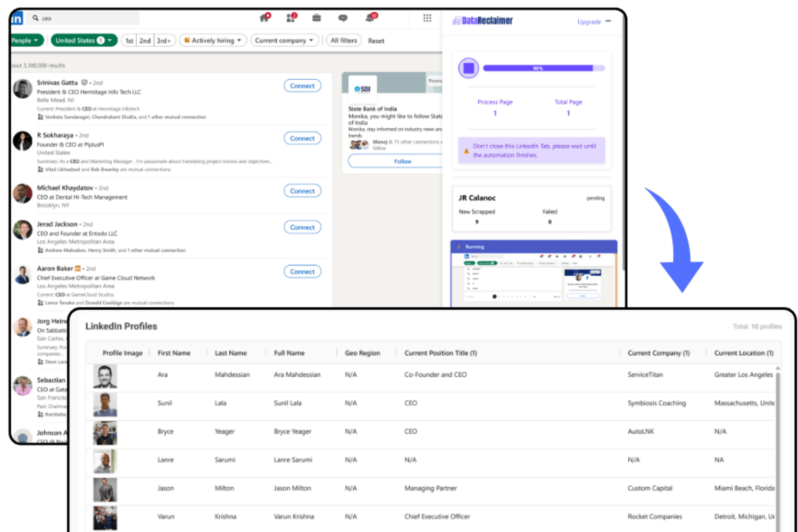Click the LinkedIn search field containing 'ceo'
This screenshot has height=532, width=798.
click(85, 19)
